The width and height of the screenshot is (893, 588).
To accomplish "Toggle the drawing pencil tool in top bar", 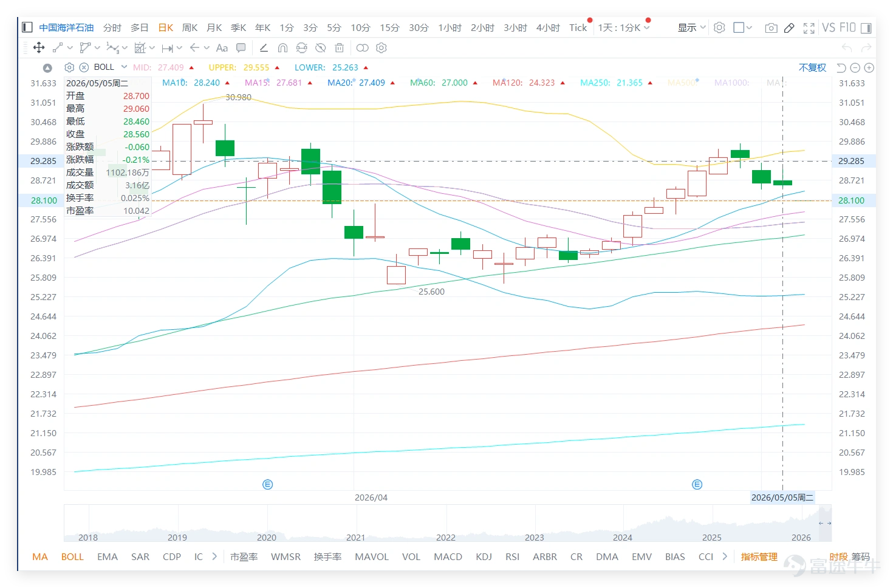I will [x=789, y=27].
